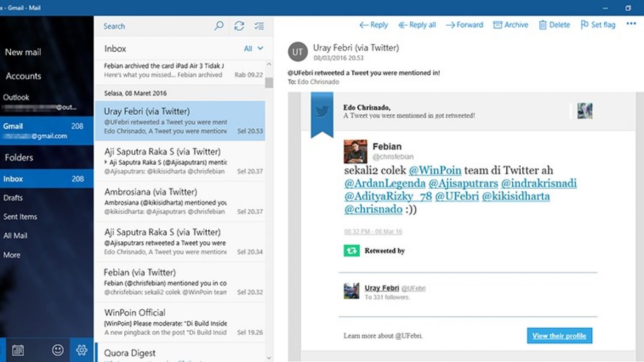Click Edo Chrisnado's avatar at top right
The width and height of the screenshot is (644, 362).
(585, 111)
